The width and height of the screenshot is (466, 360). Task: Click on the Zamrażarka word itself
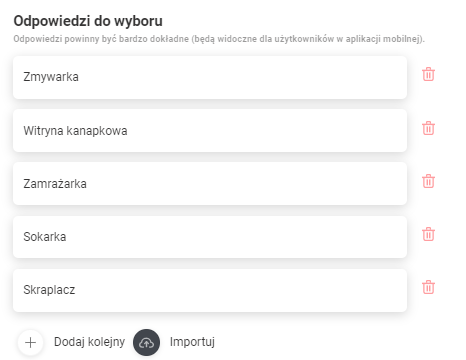(55, 184)
